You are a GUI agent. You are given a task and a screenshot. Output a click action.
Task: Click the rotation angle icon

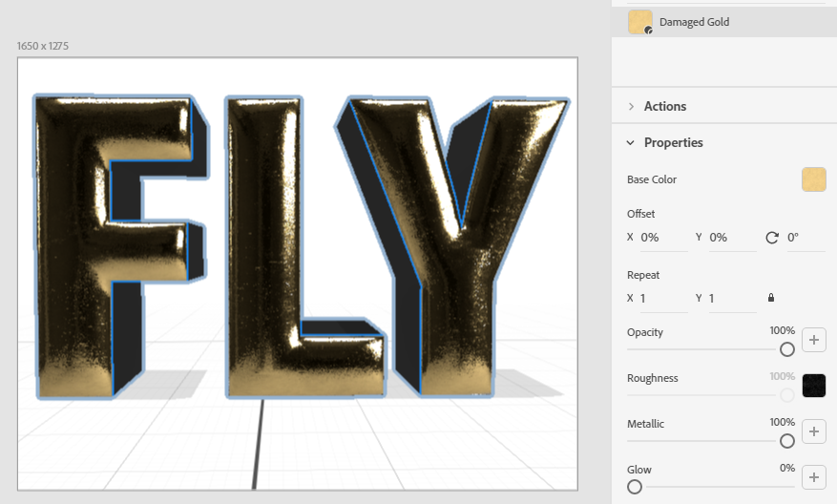tap(772, 237)
